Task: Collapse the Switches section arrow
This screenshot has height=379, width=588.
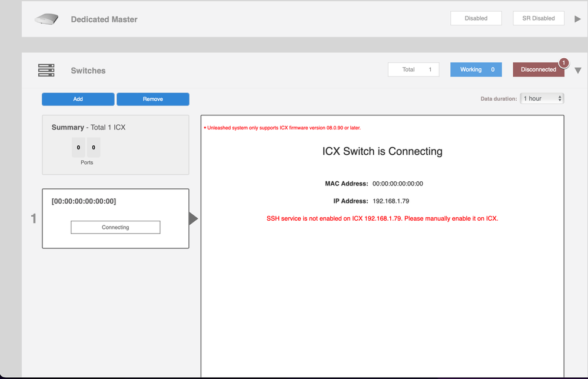Action: click(x=577, y=71)
